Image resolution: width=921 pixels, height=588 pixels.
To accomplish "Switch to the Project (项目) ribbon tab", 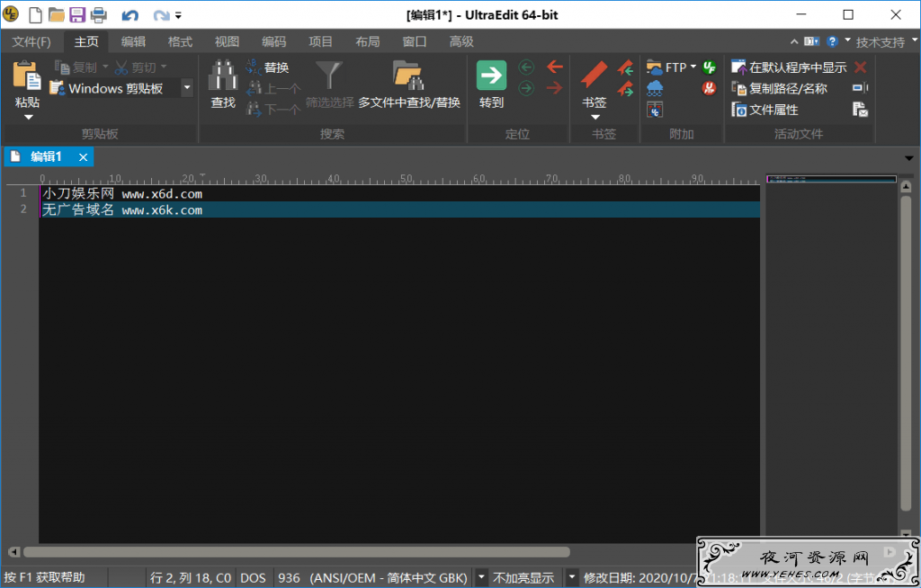I will point(321,41).
